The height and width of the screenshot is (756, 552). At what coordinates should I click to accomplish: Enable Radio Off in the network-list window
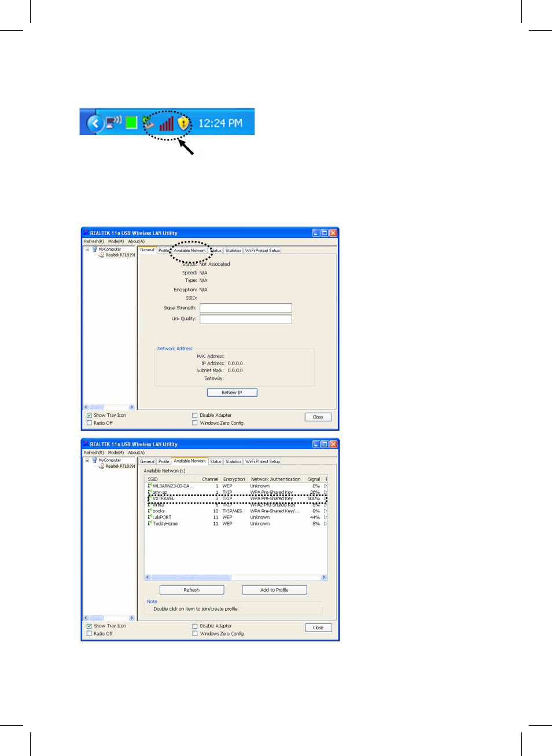click(x=89, y=634)
